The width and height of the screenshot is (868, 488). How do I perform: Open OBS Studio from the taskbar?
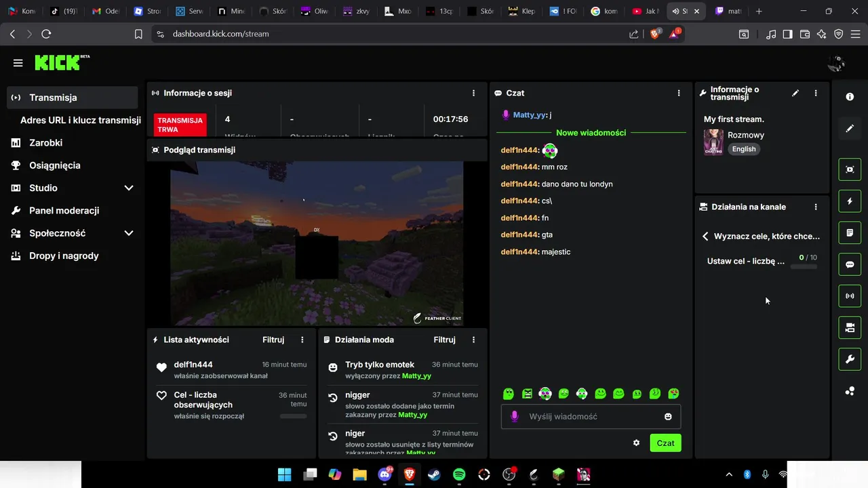pyautogui.click(x=509, y=474)
